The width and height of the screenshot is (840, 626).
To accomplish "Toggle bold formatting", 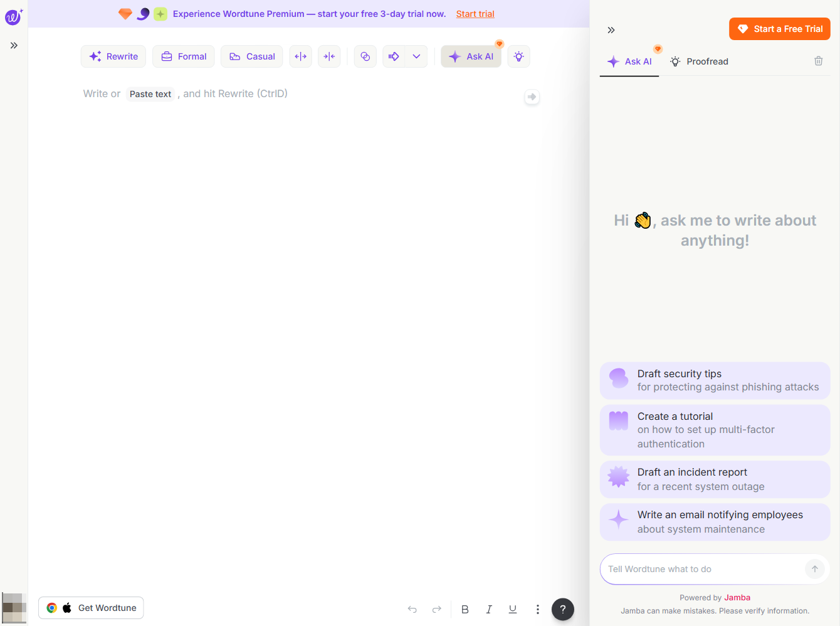I will (x=465, y=609).
